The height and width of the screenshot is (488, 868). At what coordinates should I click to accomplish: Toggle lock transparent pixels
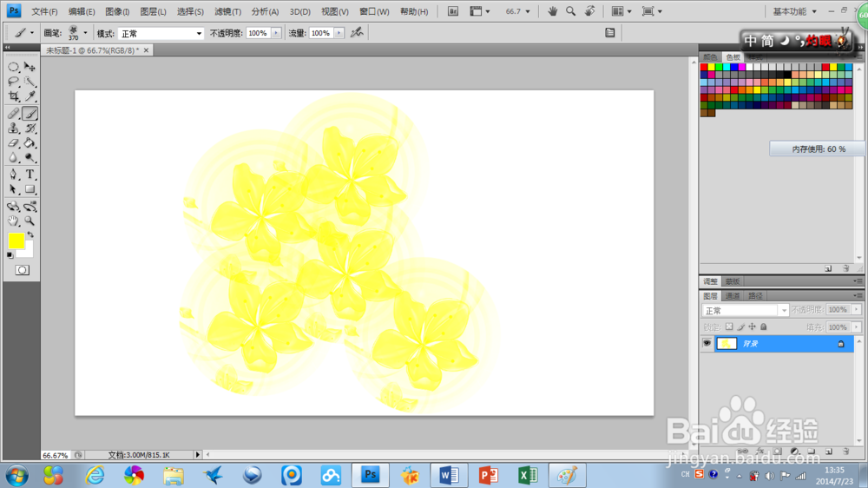pos(729,326)
